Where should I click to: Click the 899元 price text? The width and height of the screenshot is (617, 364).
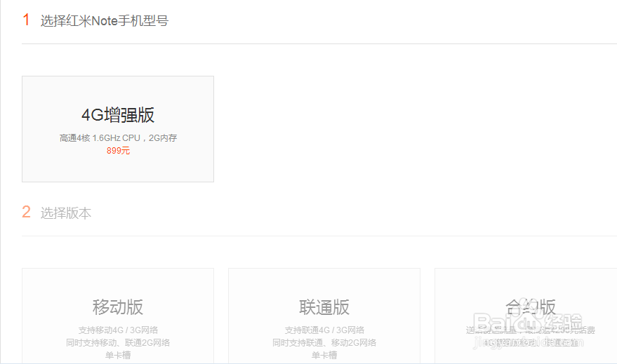click(118, 151)
